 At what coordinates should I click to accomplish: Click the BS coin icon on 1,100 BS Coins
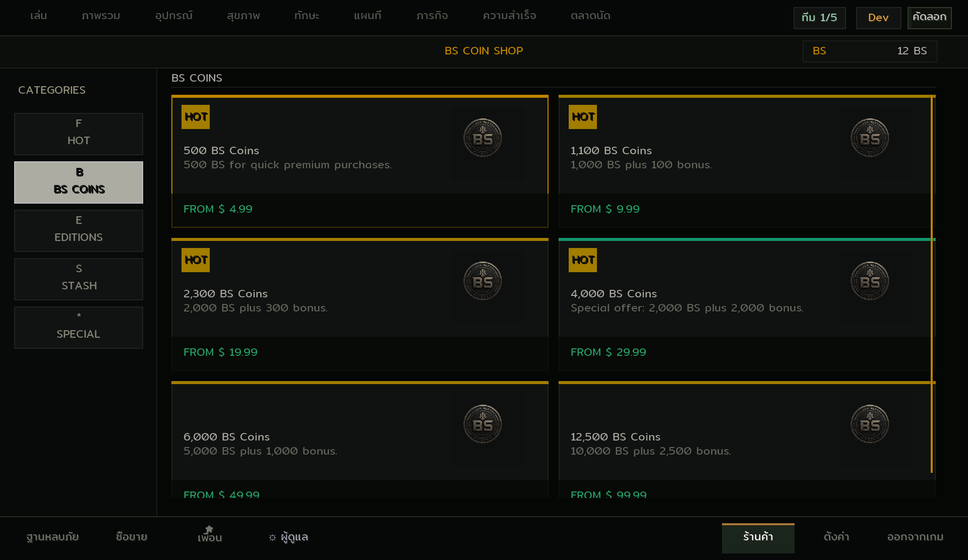click(x=870, y=138)
